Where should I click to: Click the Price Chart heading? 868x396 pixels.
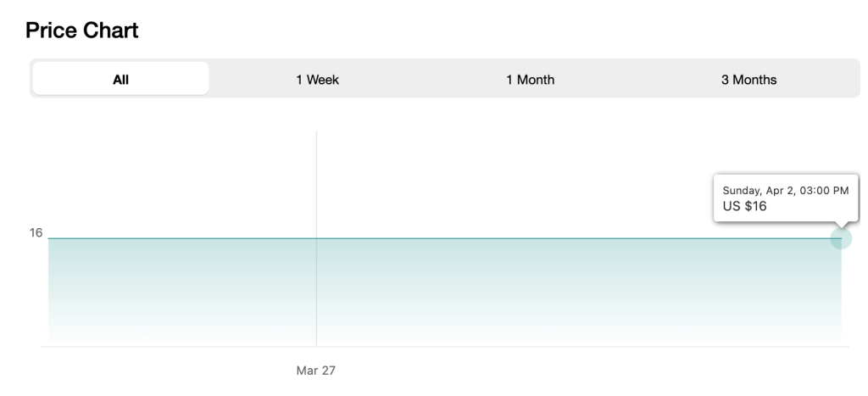click(x=82, y=31)
